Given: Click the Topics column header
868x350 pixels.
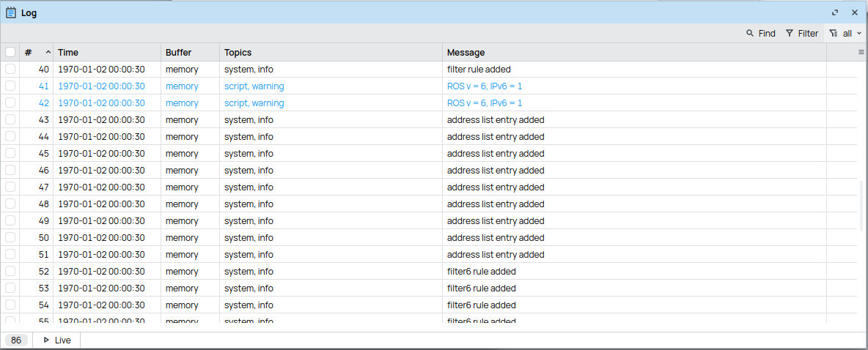Looking at the screenshot, I should click(238, 53).
